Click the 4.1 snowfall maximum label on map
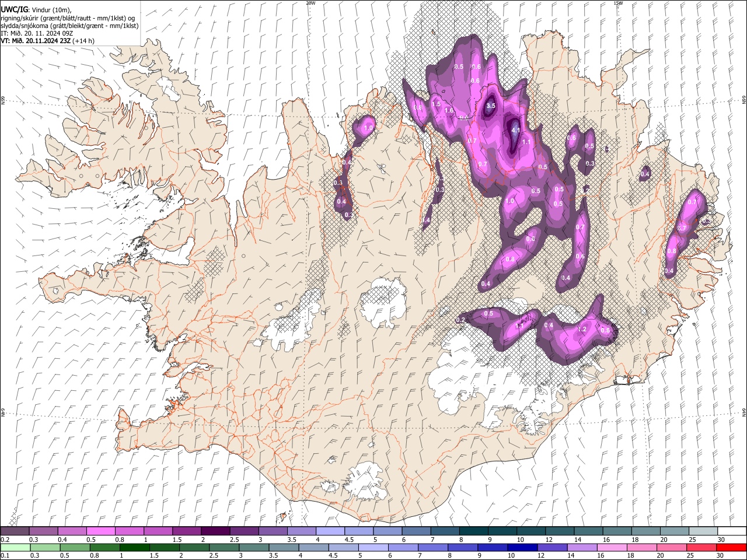 coord(515,131)
